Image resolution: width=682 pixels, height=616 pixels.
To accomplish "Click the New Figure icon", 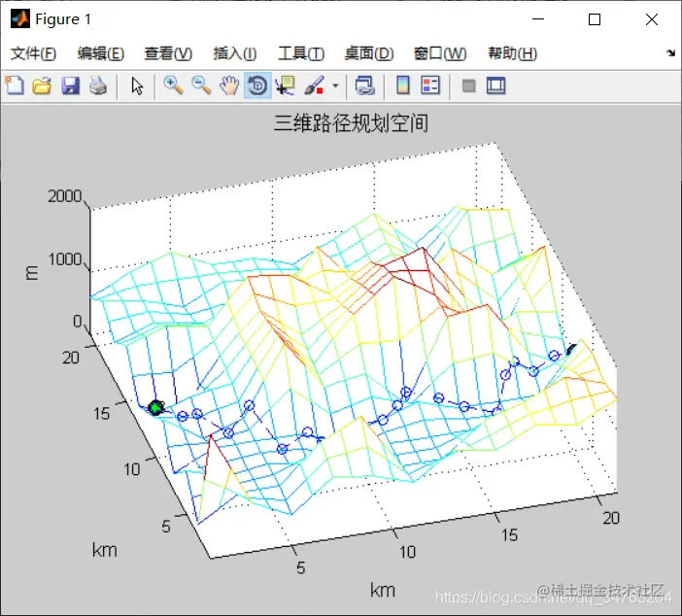I will click(15, 86).
